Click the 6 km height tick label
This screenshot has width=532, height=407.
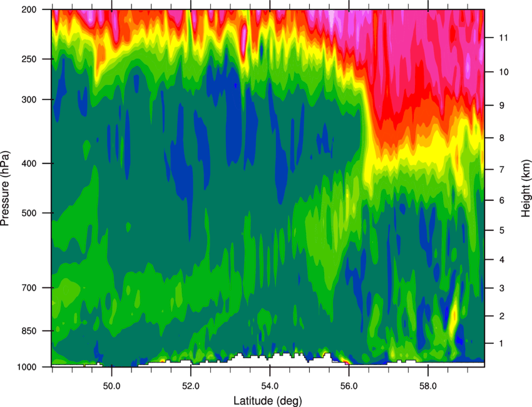(501, 200)
